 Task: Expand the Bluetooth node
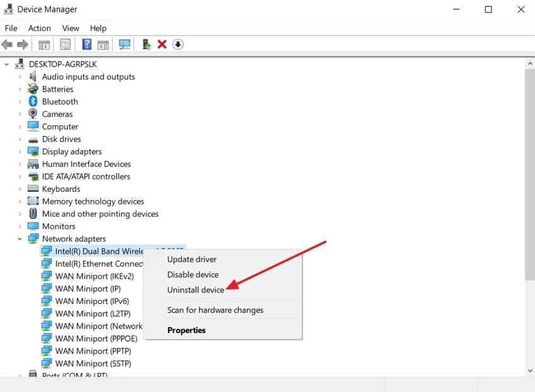(20, 102)
